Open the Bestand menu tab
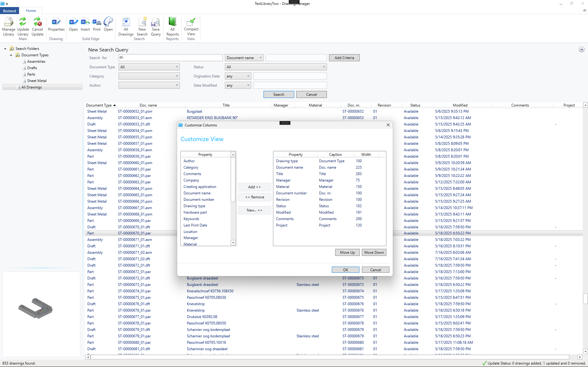The image size is (588, 367). (9, 10)
